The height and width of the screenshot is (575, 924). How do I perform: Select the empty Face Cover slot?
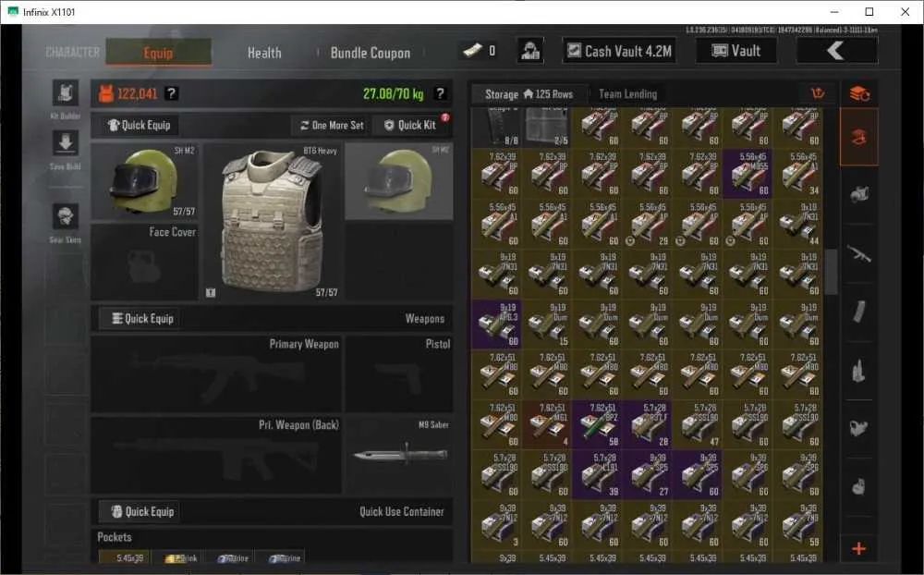pyautogui.click(x=144, y=262)
